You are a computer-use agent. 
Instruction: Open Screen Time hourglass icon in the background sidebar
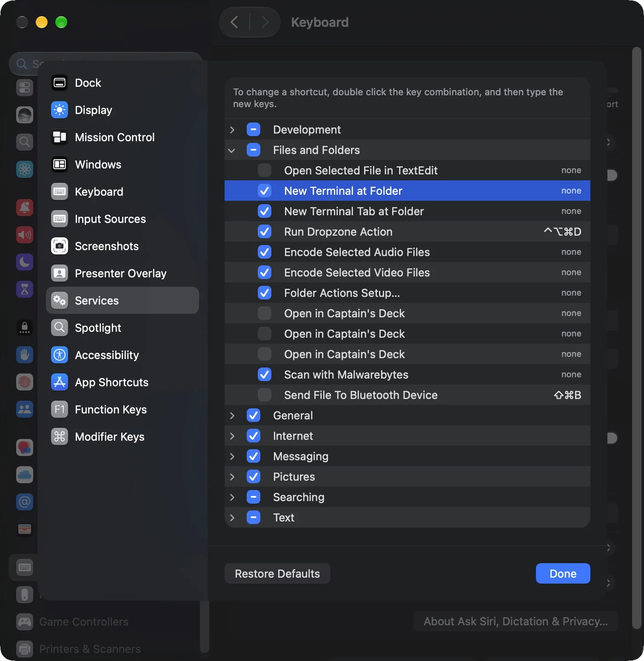(x=25, y=289)
